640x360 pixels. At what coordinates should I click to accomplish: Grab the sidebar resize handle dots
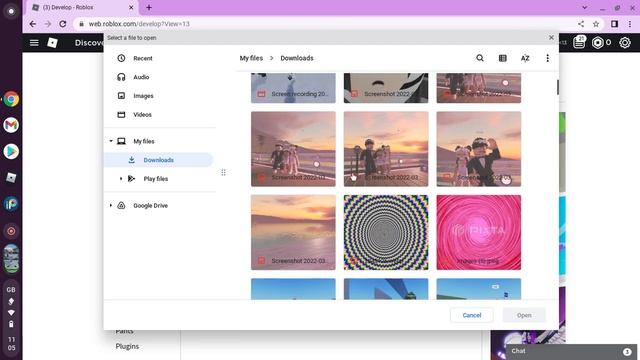tap(223, 173)
